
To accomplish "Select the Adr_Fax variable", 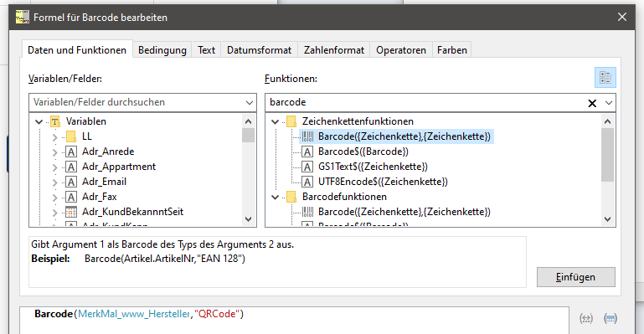I will (x=99, y=197).
